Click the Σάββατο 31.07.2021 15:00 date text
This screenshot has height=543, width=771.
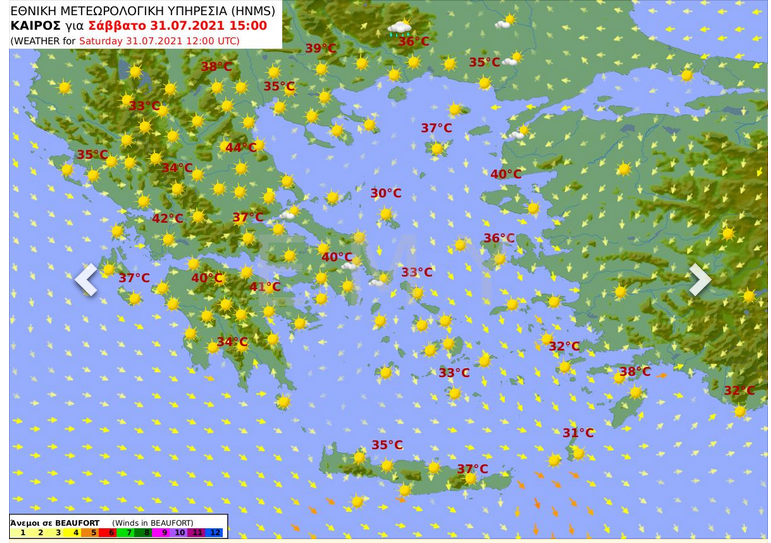click(x=178, y=26)
